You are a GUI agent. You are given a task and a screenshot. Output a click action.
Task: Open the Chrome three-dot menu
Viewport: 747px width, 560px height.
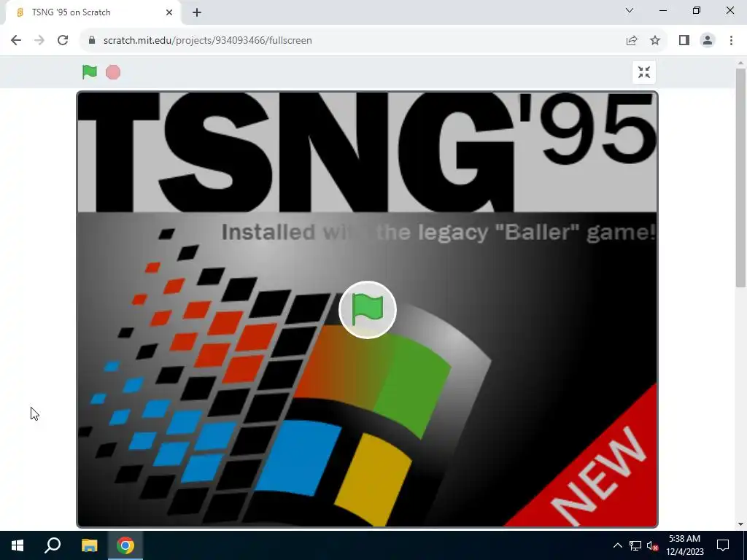click(731, 41)
